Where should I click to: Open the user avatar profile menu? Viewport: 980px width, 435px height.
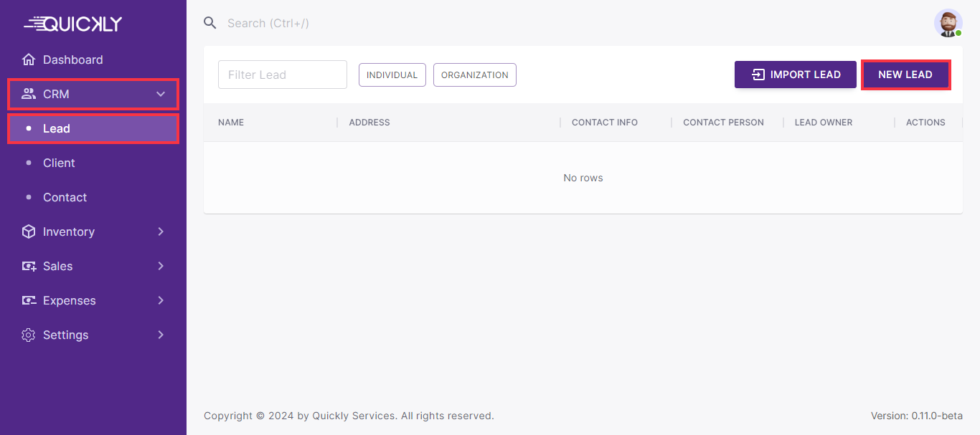point(948,23)
